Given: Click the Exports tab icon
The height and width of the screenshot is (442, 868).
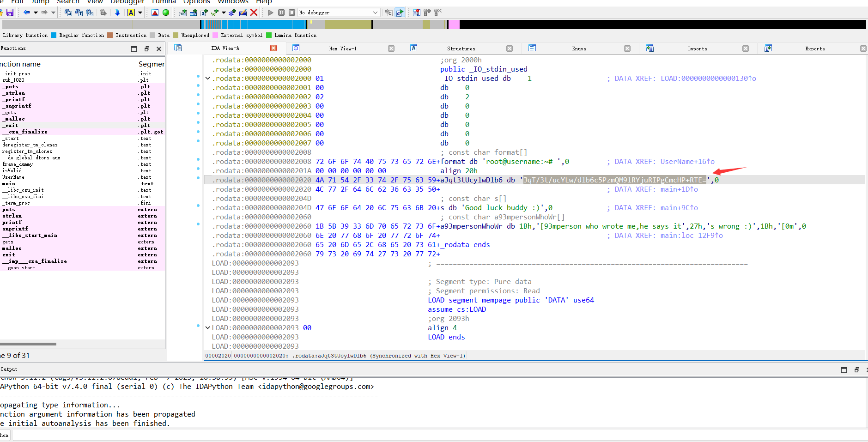Looking at the screenshot, I should (x=768, y=48).
